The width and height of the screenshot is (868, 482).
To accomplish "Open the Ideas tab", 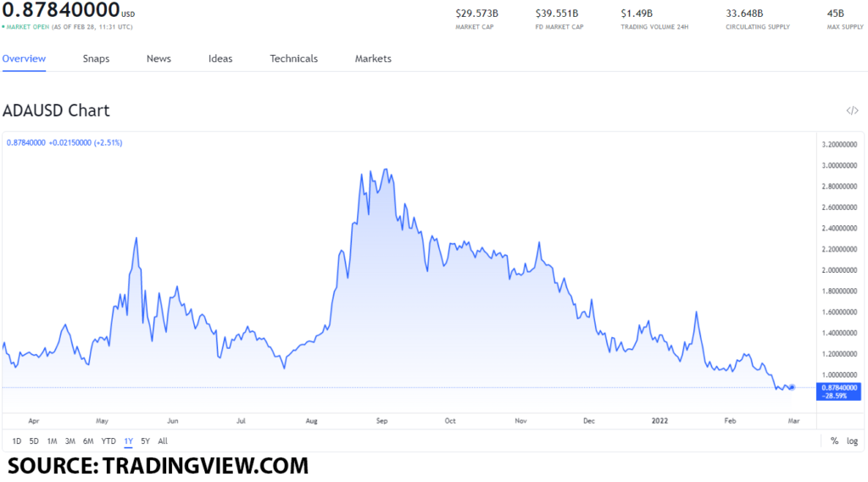I will point(220,58).
